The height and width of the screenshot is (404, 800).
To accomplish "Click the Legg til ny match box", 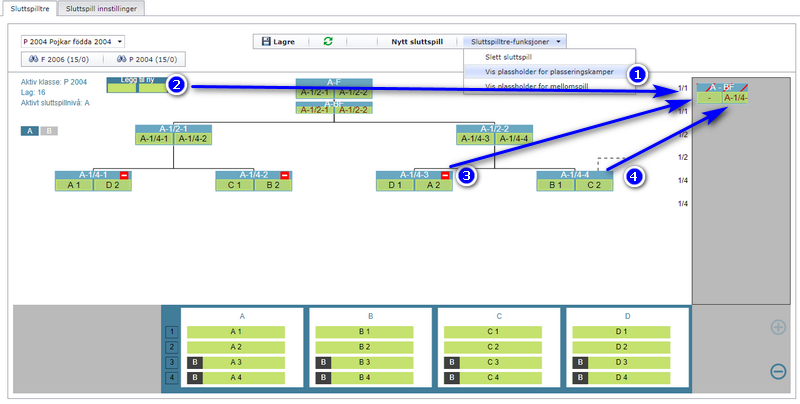I will pyautogui.click(x=138, y=85).
